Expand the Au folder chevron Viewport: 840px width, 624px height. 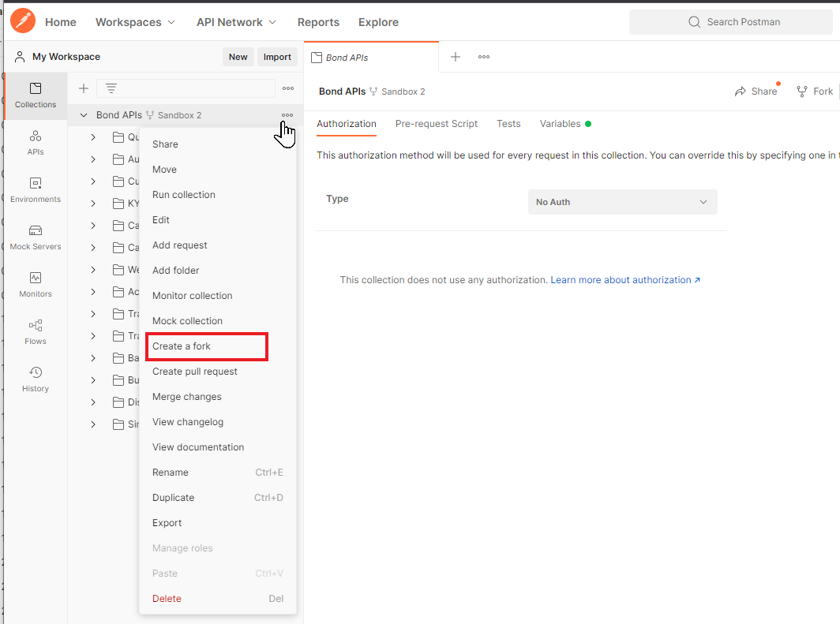point(93,159)
